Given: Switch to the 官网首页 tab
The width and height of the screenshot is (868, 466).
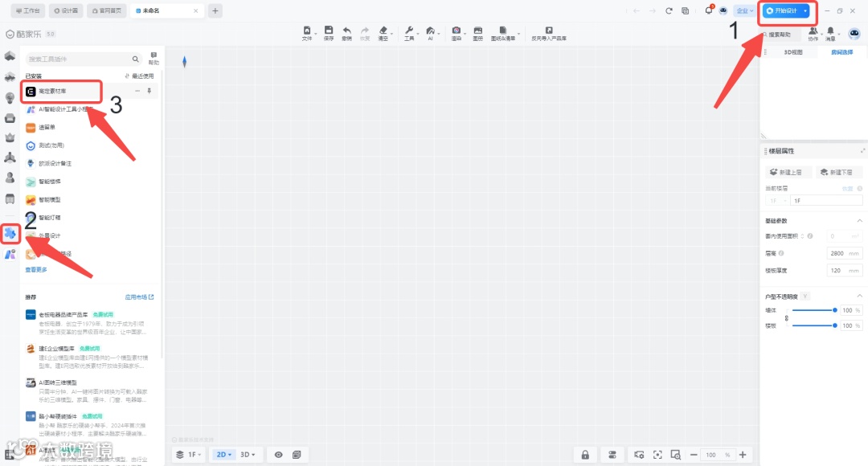Looking at the screenshot, I should pos(107,10).
